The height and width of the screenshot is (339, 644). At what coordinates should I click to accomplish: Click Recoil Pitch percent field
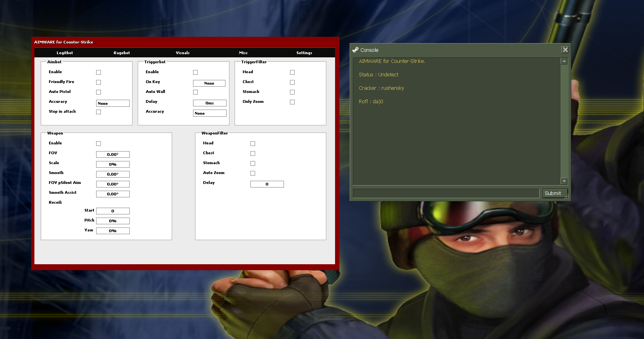[113, 221]
